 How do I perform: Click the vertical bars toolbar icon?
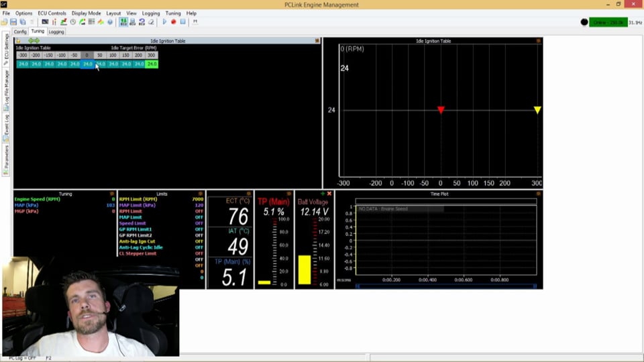click(x=54, y=21)
